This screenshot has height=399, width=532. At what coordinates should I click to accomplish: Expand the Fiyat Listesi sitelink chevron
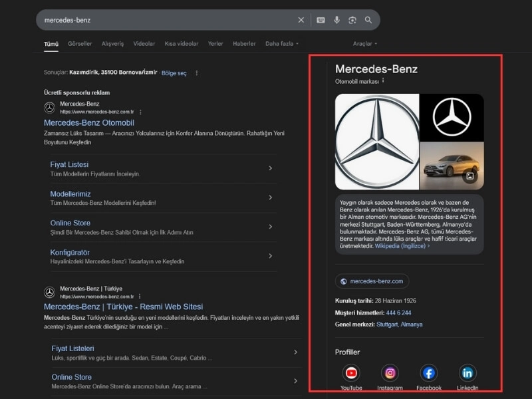click(x=270, y=168)
